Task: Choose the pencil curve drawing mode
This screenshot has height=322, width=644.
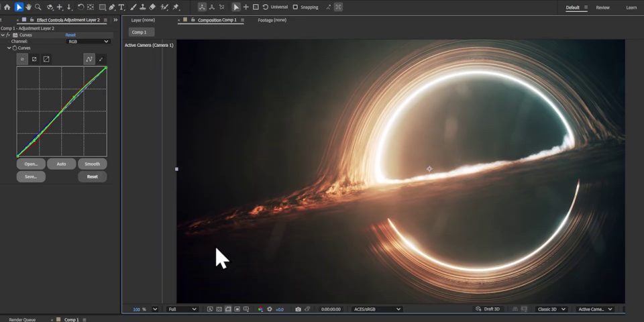Action: click(x=101, y=59)
